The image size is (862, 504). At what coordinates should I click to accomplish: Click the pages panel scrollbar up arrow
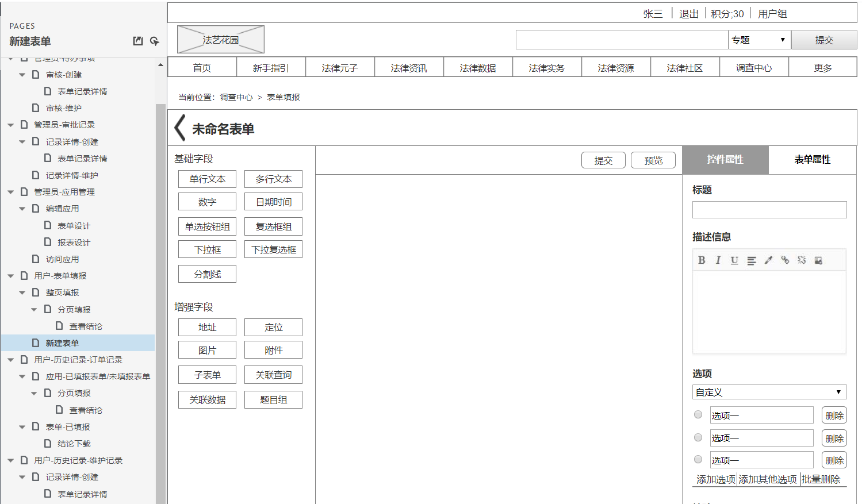pyautogui.click(x=160, y=65)
